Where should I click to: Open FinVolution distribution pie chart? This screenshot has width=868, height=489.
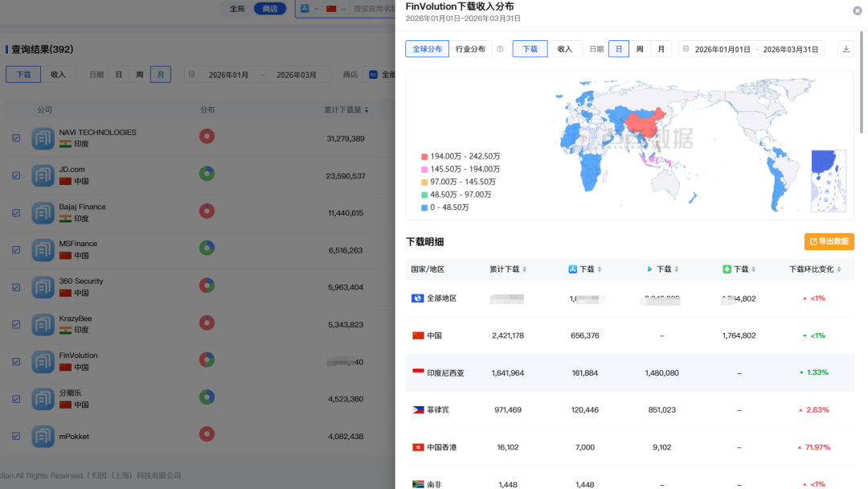(207, 360)
